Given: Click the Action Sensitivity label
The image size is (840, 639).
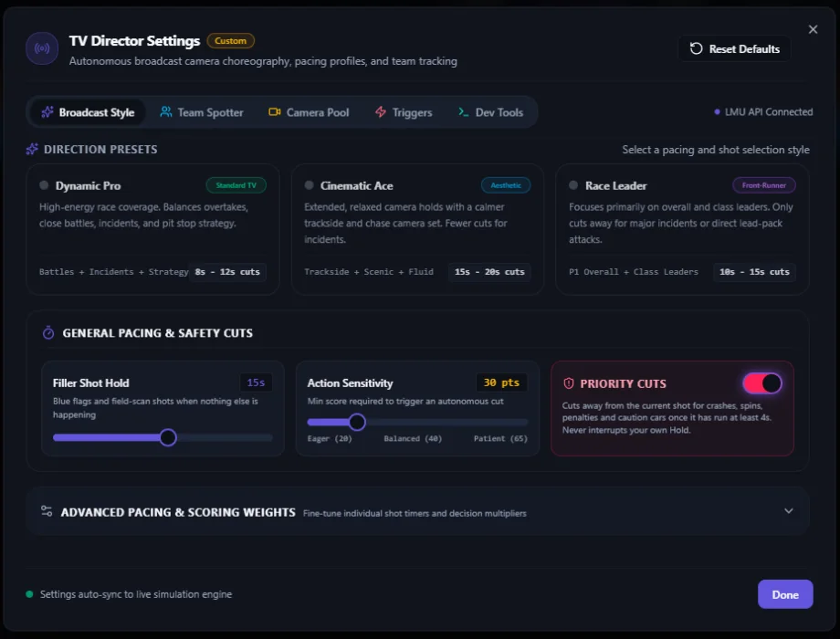Looking at the screenshot, I should pos(350,382).
